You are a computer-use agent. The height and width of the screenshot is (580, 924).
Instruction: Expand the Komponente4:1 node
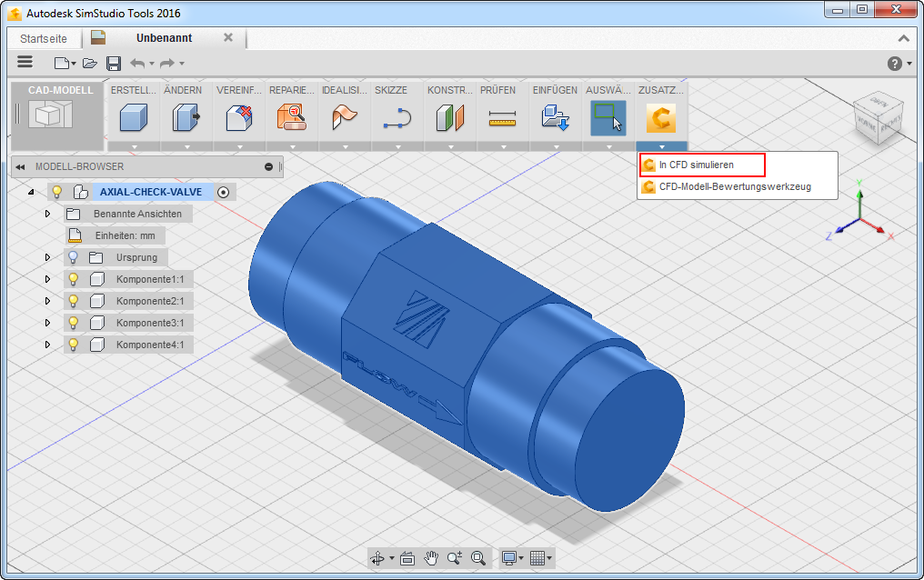47,345
